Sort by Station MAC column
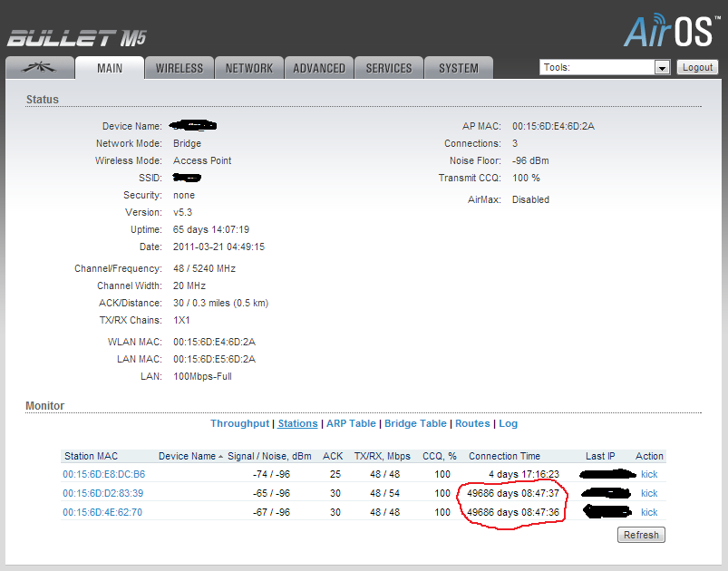 tap(91, 456)
